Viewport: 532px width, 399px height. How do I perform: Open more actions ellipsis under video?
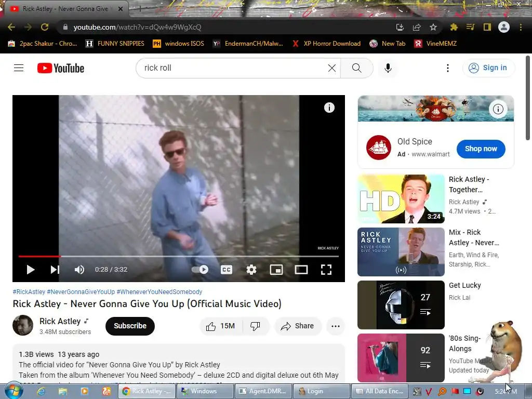tap(336, 326)
